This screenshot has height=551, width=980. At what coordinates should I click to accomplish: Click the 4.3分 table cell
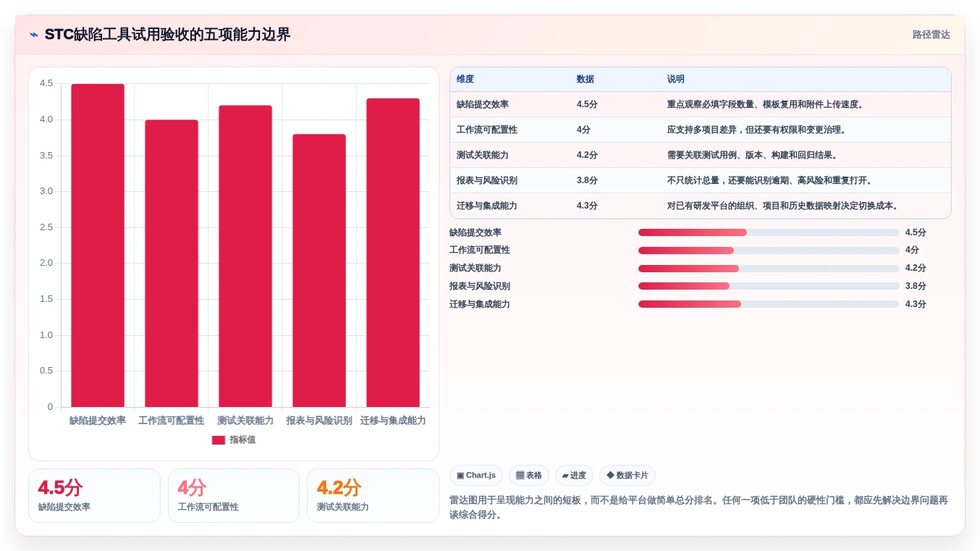[x=587, y=206]
